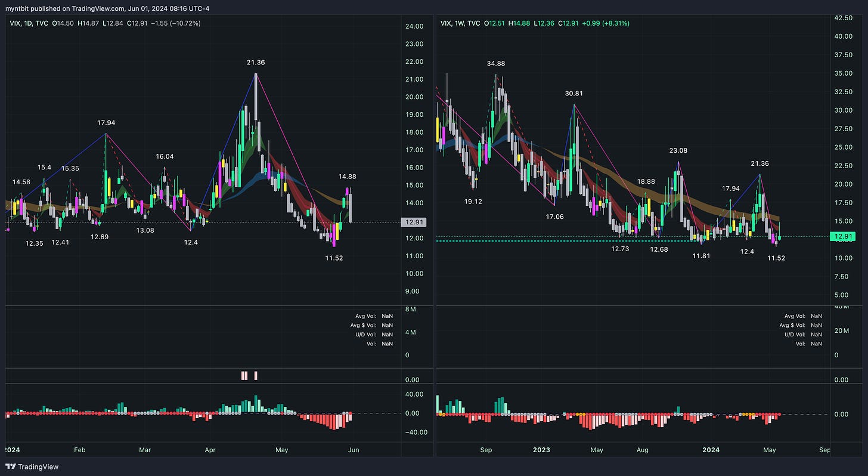Click the 42.50 level on weekly price axis
Screen dimensions: 868x476
tap(843, 18)
